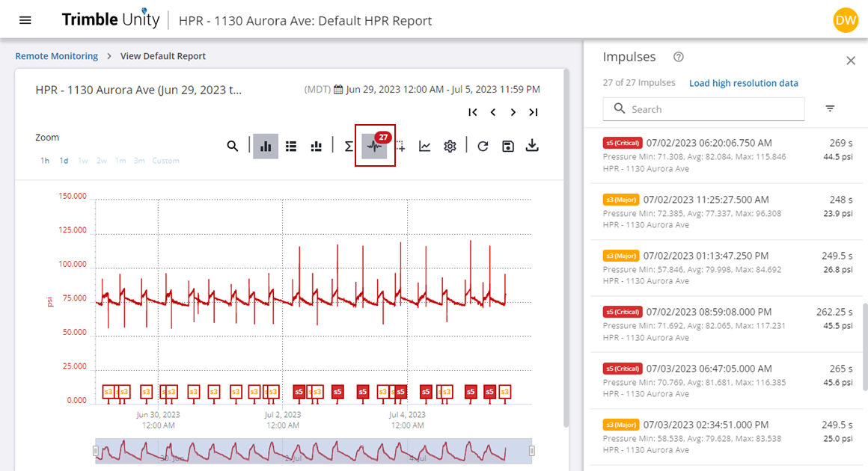Image resolution: width=868 pixels, height=471 pixels.
Task: Open the Impulses filter options
Action: [830, 109]
